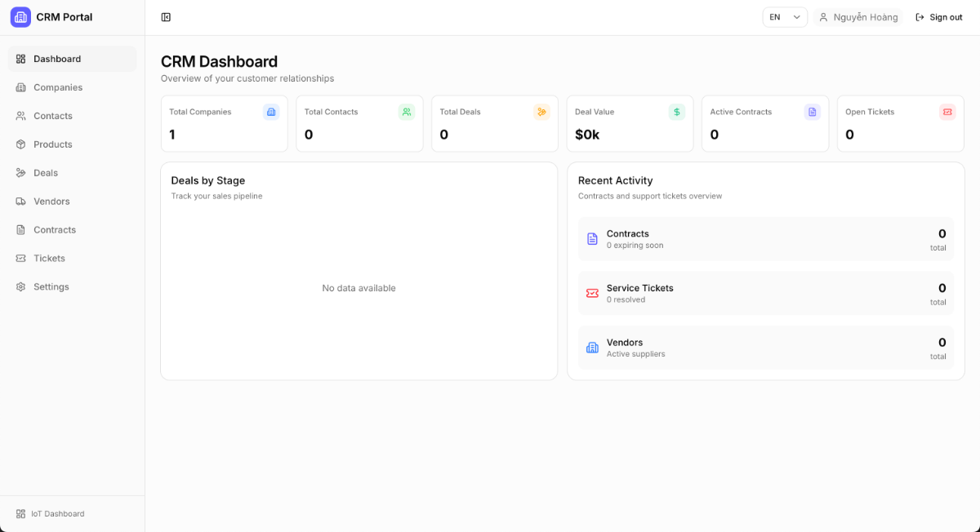Screen dimensions: 980x532
Task: Click the Active suppliers text
Action: click(x=636, y=354)
